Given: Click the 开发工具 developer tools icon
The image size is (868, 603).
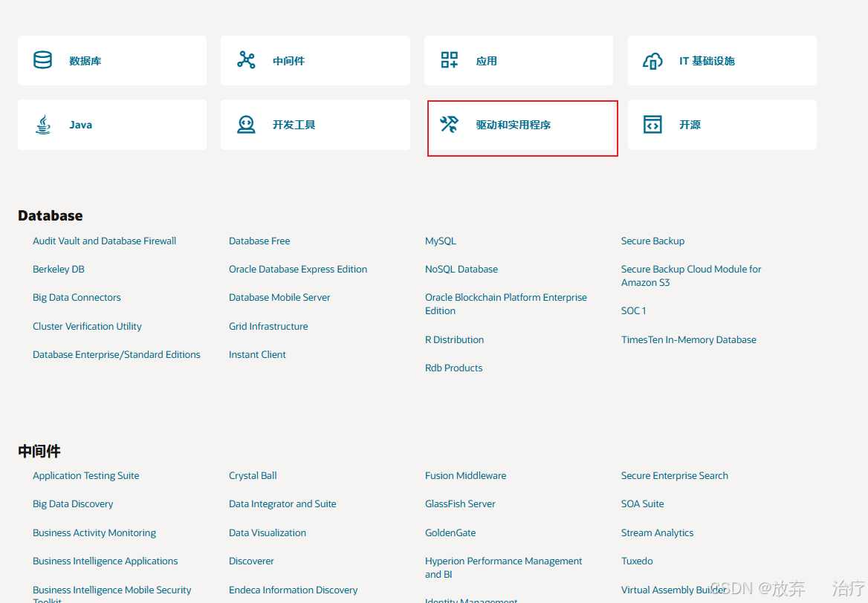Looking at the screenshot, I should coord(246,124).
